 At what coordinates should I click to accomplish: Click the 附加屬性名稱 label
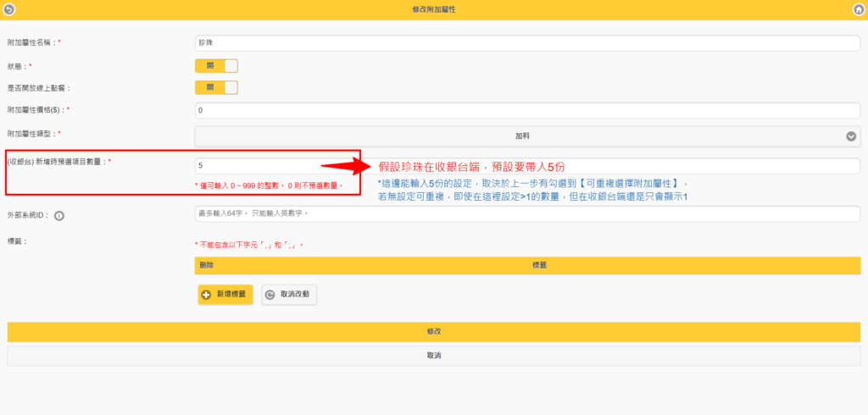tap(34, 42)
